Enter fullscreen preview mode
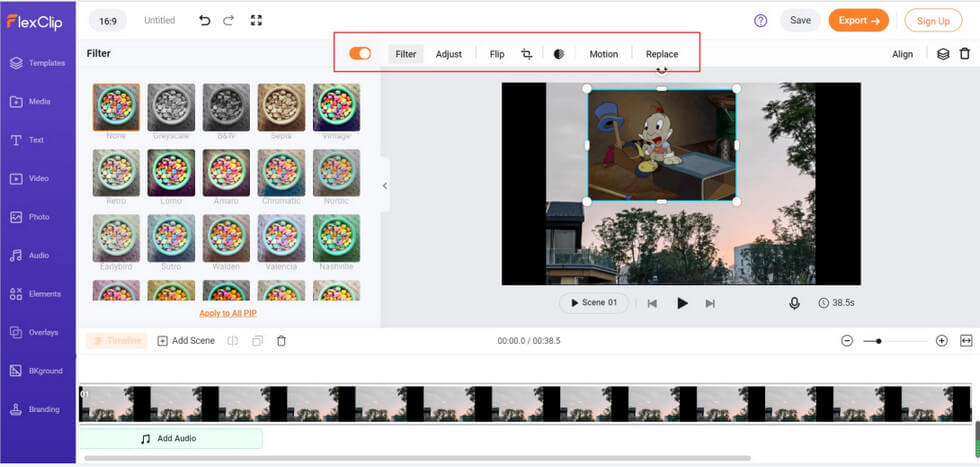980x467 pixels. point(256,21)
